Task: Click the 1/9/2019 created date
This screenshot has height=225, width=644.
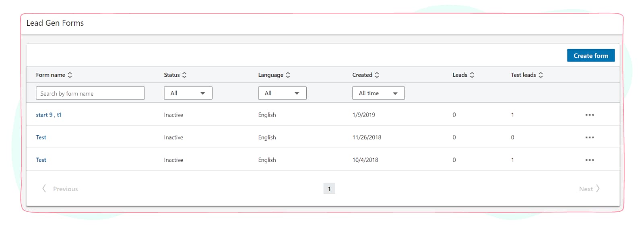Action: (363, 115)
